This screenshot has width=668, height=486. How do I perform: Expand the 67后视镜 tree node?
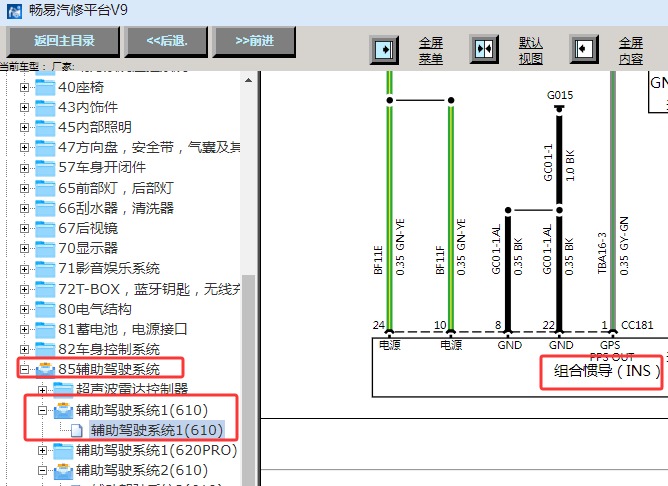24,228
